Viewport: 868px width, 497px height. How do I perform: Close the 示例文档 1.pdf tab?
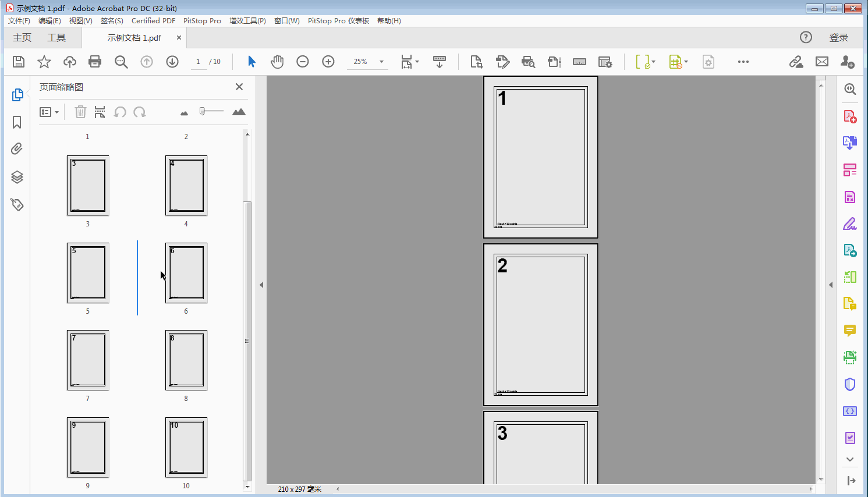tap(179, 37)
